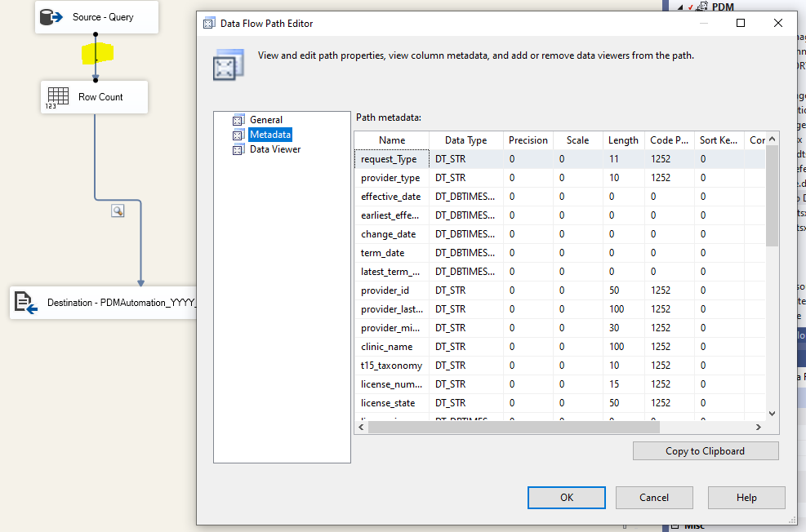Click the horizontal scrollbar right arrow

tap(758, 428)
